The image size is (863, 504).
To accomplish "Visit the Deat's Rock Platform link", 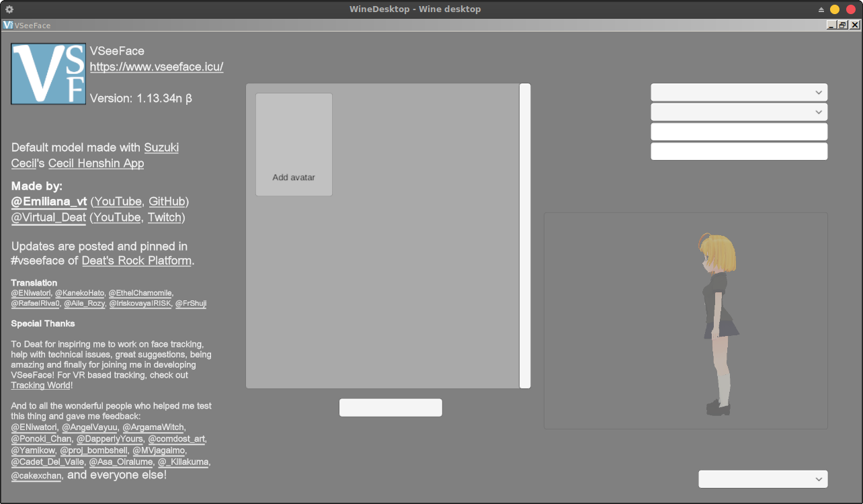I will coord(136,260).
